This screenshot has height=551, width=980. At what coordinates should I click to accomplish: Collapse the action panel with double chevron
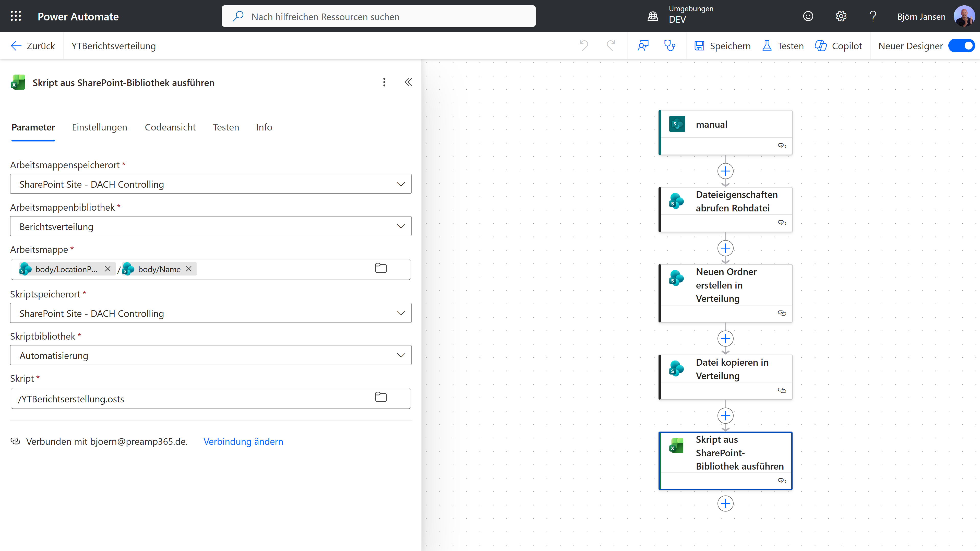tap(408, 82)
